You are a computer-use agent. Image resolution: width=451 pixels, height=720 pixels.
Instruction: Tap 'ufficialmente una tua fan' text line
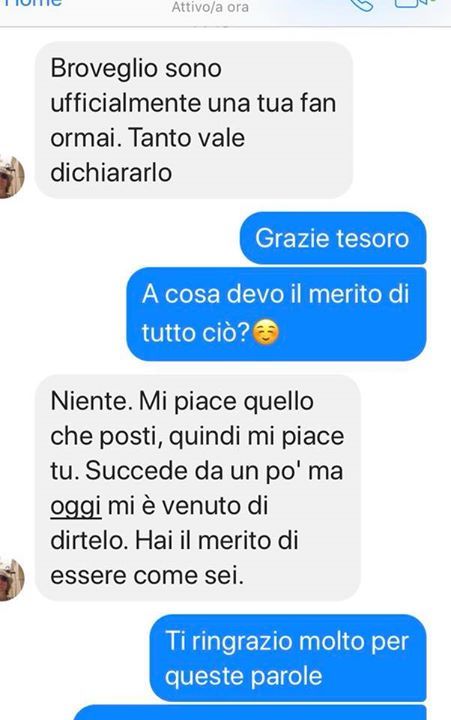coord(193,103)
